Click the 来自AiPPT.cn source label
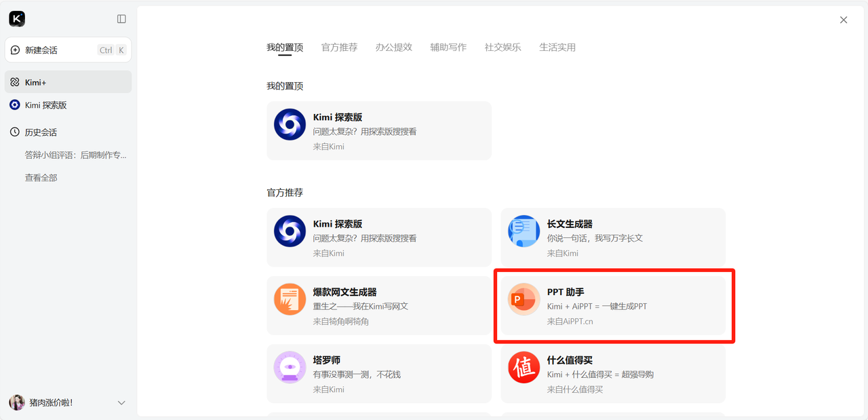The width and height of the screenshot is (868, 420). 570,321
